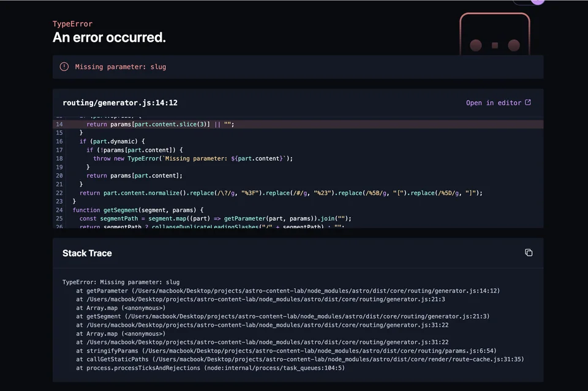This screenshot has width=588, height=391.
Task: Click the An error occurred title
Action: [109, 37]
